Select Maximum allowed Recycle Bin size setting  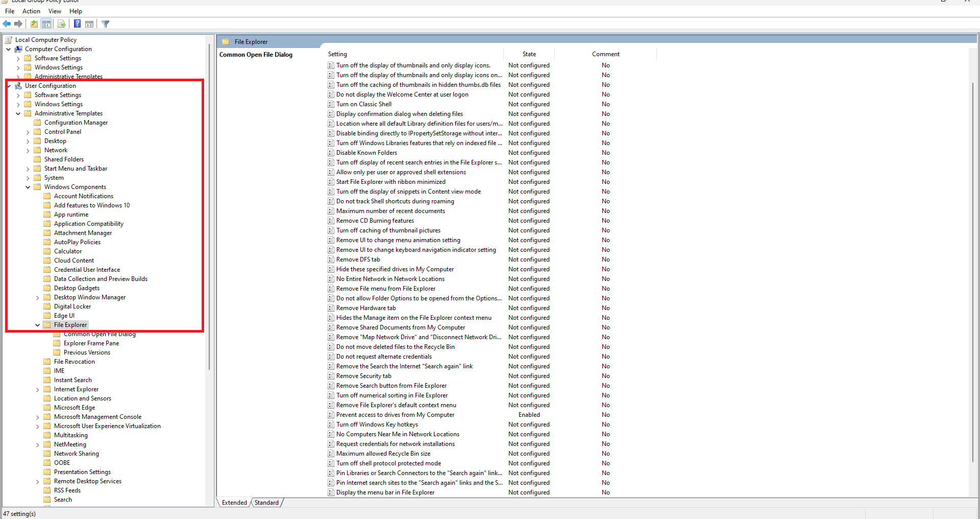pos(383,454)
